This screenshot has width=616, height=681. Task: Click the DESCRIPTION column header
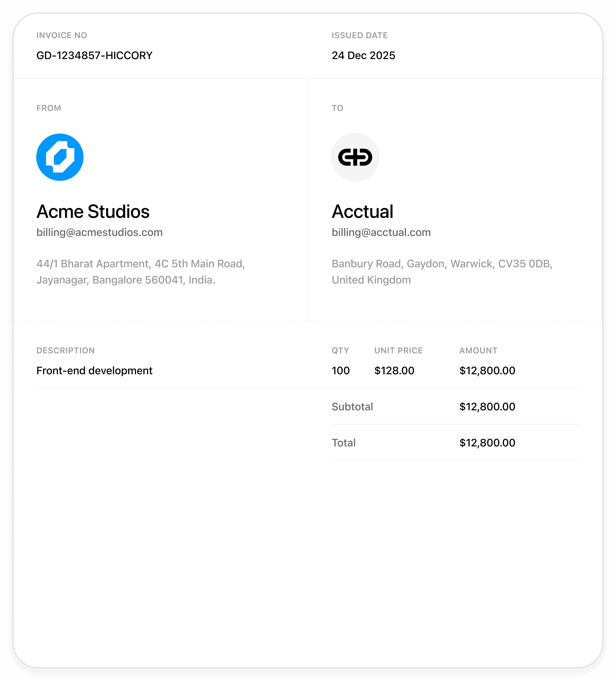pyautogui.click(x=65, y=350)
